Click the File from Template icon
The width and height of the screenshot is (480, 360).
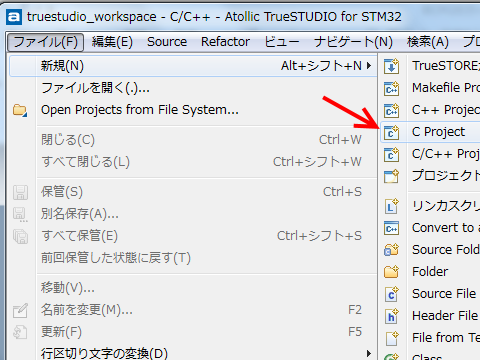391,338
